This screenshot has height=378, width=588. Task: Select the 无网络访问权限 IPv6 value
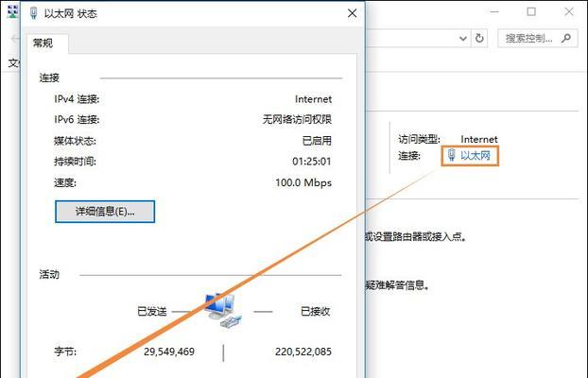[297, 120]
